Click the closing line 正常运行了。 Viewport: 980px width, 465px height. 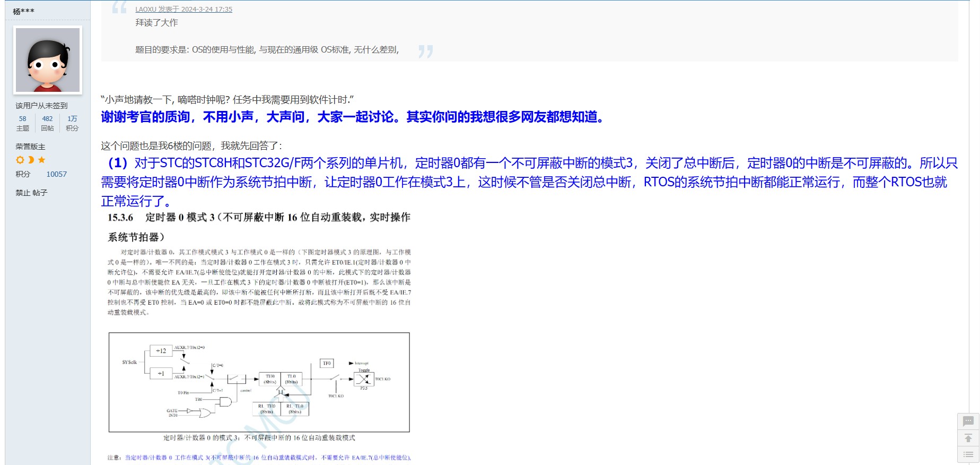136,201
